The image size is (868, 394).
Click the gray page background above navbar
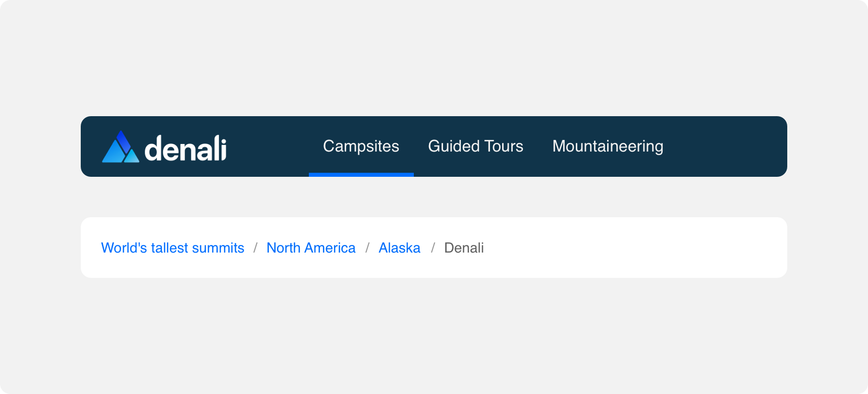[x=434, y=58]
